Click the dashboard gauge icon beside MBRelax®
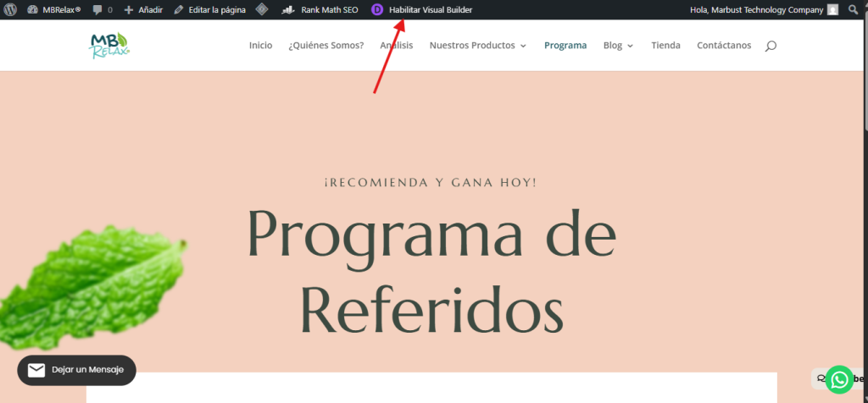 (x=32, y=10)
